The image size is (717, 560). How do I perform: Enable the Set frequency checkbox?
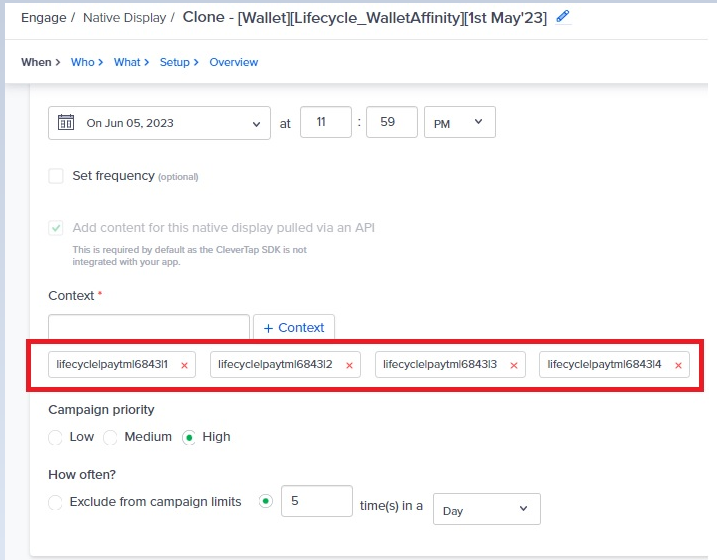click(56, 176)
